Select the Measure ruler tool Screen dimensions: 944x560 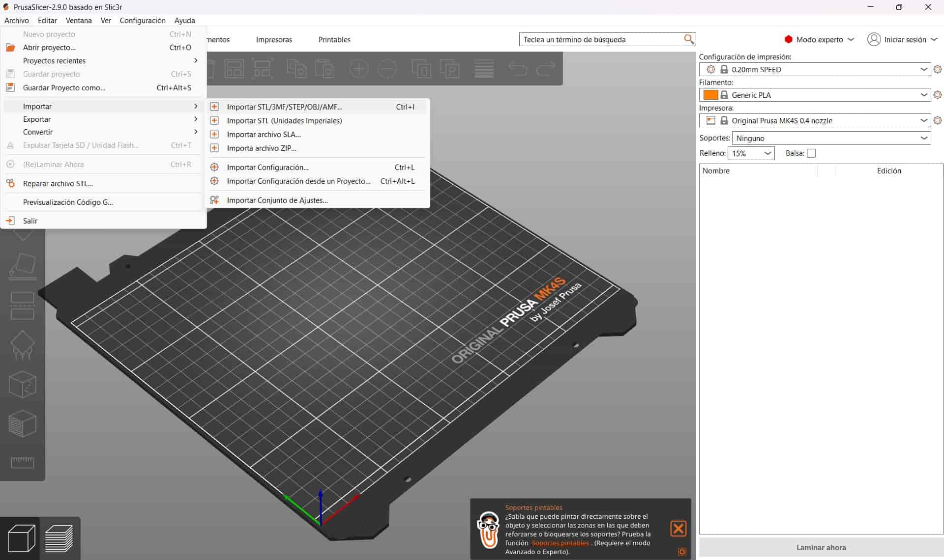(x=23, y=462)
